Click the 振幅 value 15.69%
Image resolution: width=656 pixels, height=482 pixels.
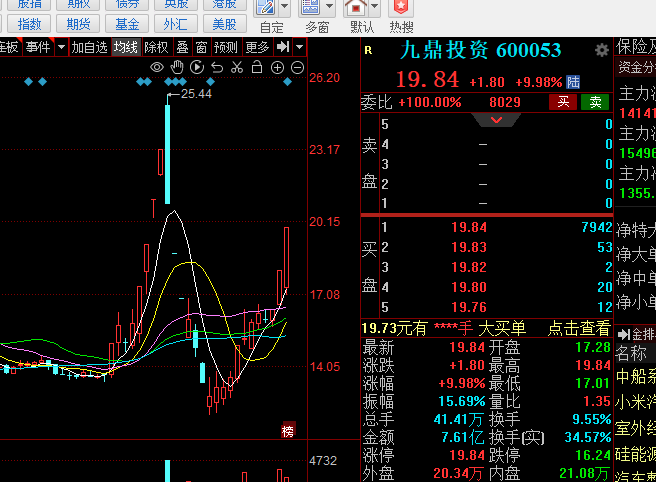[461, 401]
